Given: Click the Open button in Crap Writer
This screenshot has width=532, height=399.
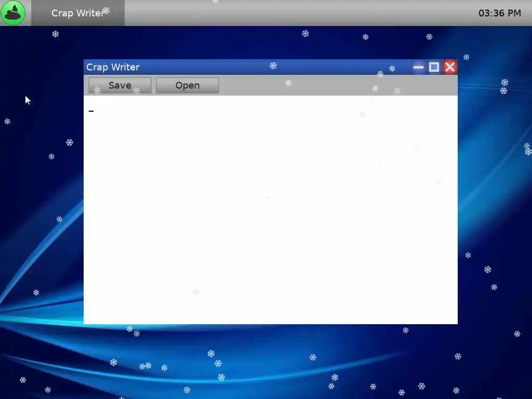Looking at the screenshot, I should [x=187, y=85].
